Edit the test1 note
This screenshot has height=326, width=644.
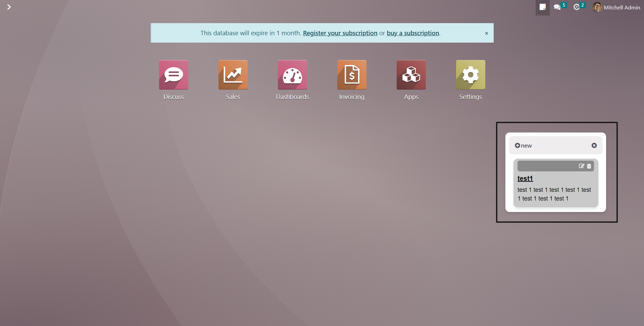pyautogui.click(x=581, y=166)
